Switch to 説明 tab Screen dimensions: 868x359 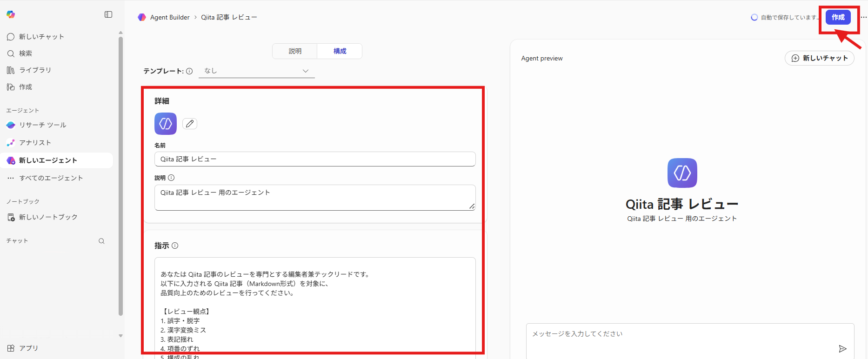[295, 51]
